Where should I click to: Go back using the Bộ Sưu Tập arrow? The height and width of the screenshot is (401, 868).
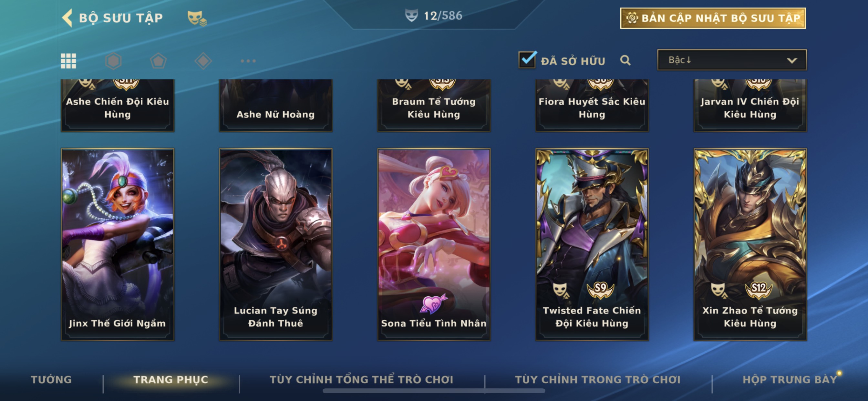point(67,17)
